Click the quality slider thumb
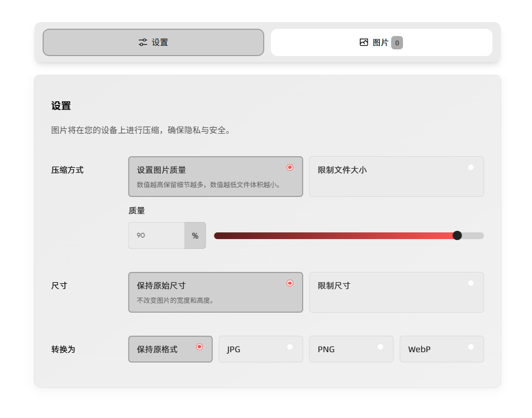 pyautogui.click(x=457, y=235)
